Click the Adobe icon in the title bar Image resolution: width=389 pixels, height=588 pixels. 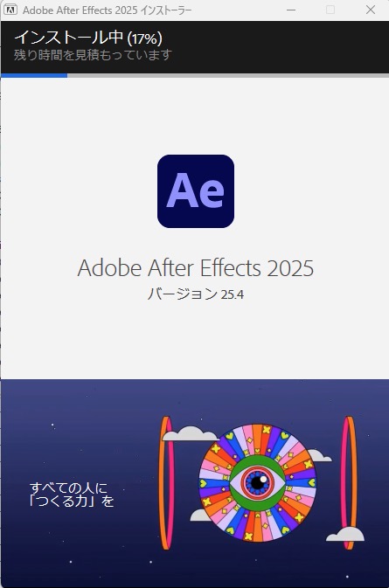click(10, 10)
